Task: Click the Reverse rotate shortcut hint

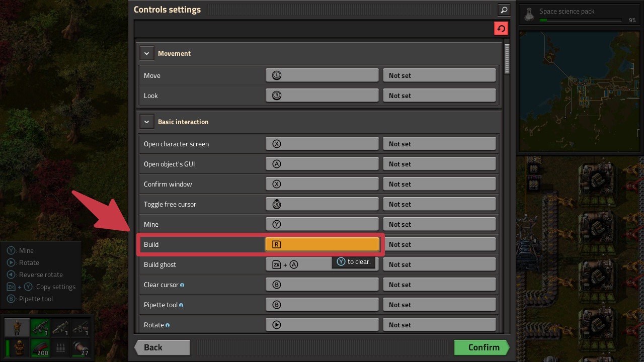Action: [x=35, y=275]
